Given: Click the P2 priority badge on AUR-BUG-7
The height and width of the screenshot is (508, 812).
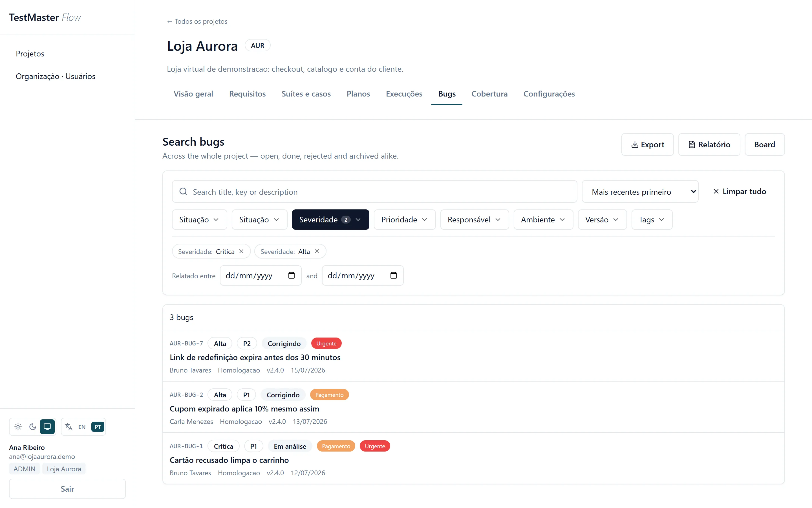Looking at the screenshot, I should pos(247,343).
